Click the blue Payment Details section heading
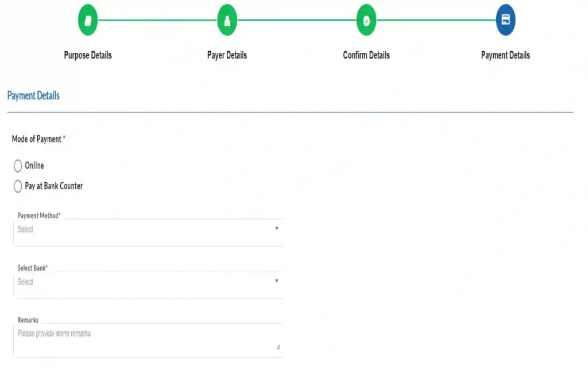Viewport: 588px width, 368px height. (x=33, y=96)
